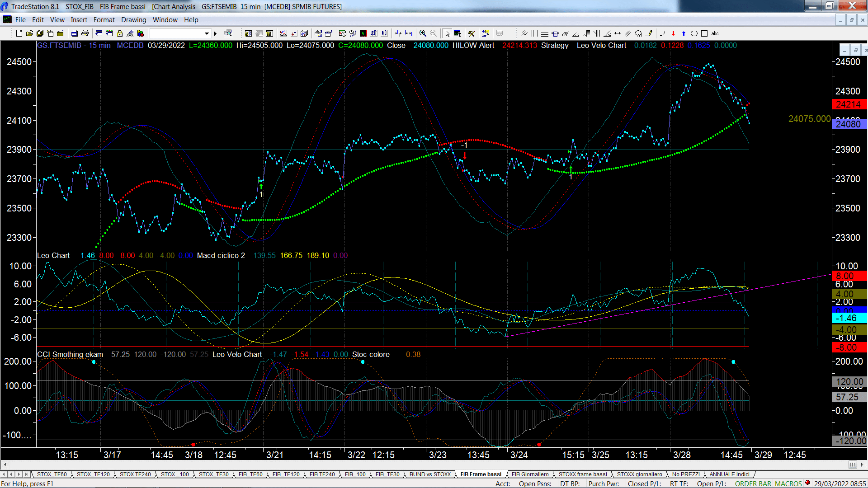The image size is (868, 488).
Task: Select the ellipse drawing tool
Action: 694,33
